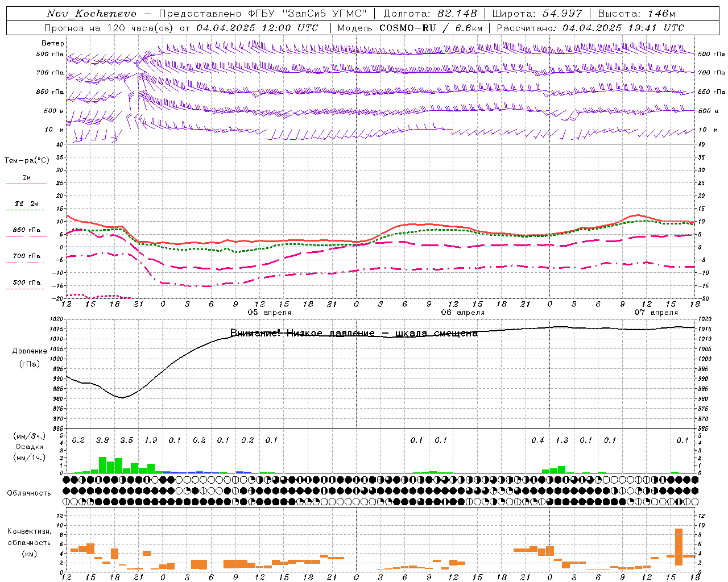Click the Давление panel label
728x582 pixels.
[30, 351]
